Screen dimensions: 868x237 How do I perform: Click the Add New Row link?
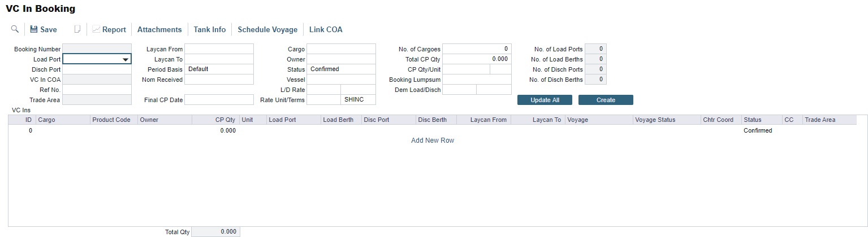(433, 141)
